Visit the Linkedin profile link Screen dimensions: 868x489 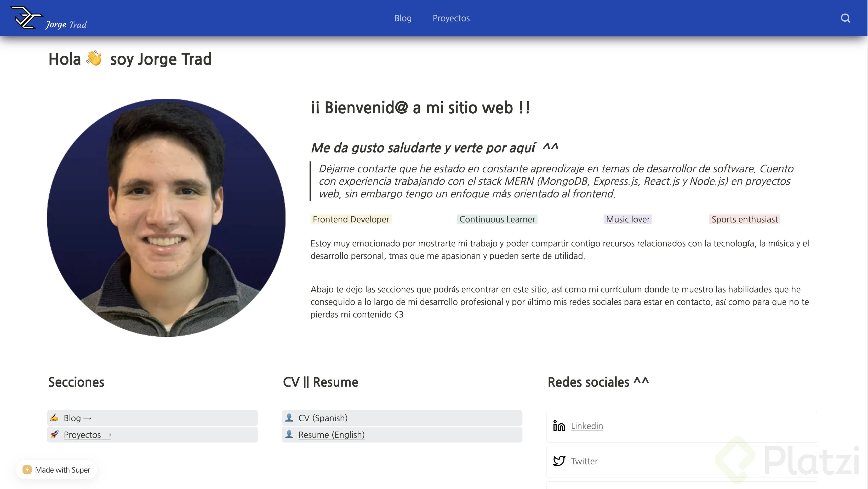(587, 426)
